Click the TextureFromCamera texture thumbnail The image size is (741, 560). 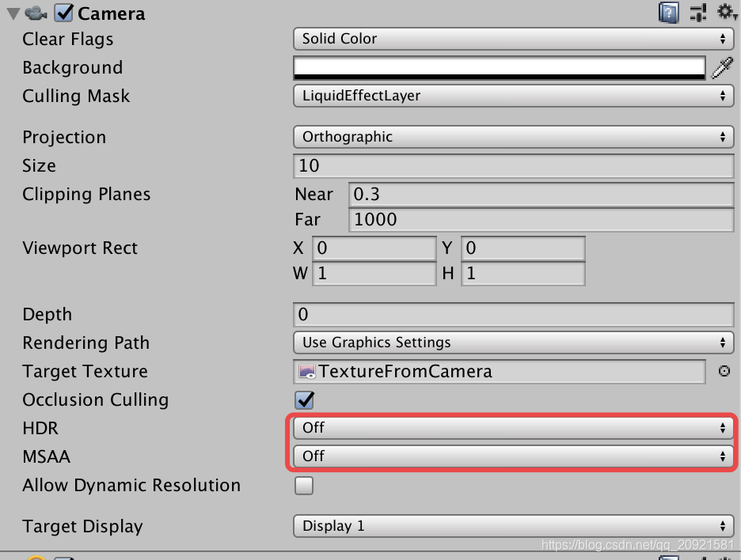pyautogui.click(x=305, y=371)
